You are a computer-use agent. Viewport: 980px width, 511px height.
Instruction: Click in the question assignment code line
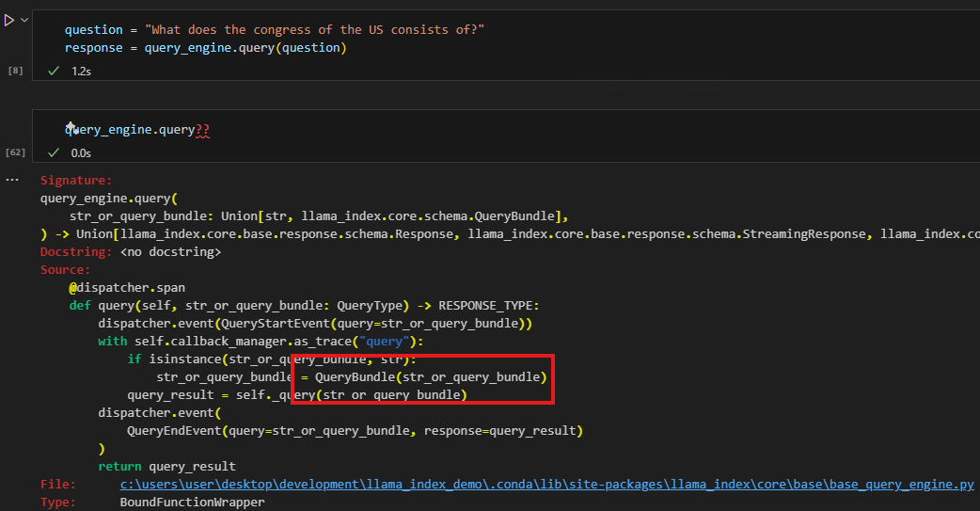pos(275,30)
